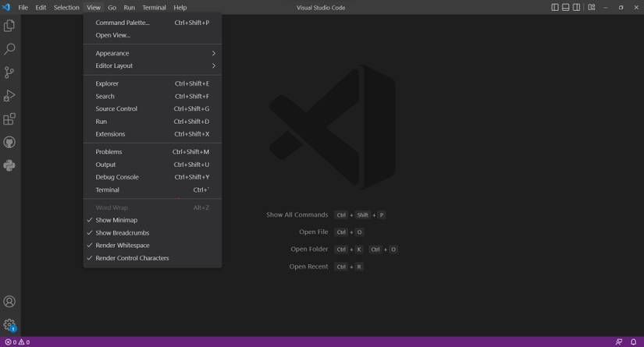Select Source Control in View menu
The image size is (644, 347).
tap(152, 108)
